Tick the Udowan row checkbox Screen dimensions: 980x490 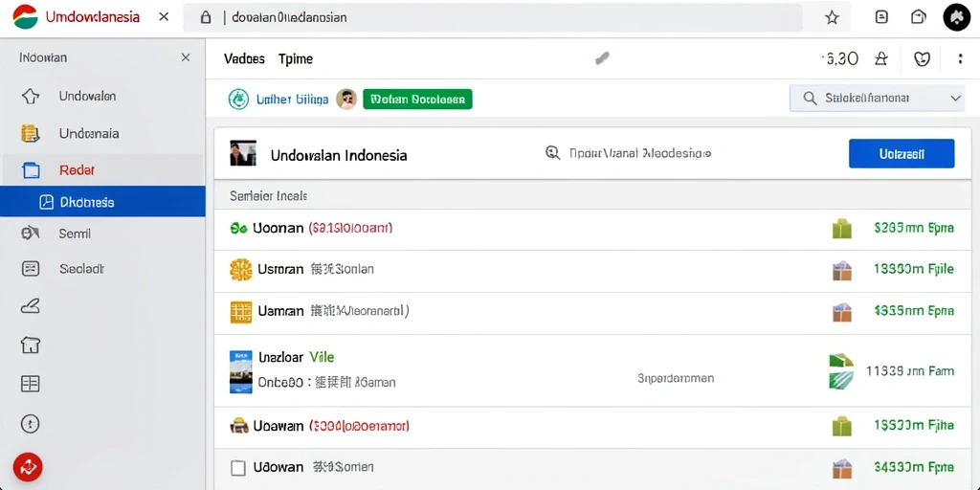(x=237, y=467)
